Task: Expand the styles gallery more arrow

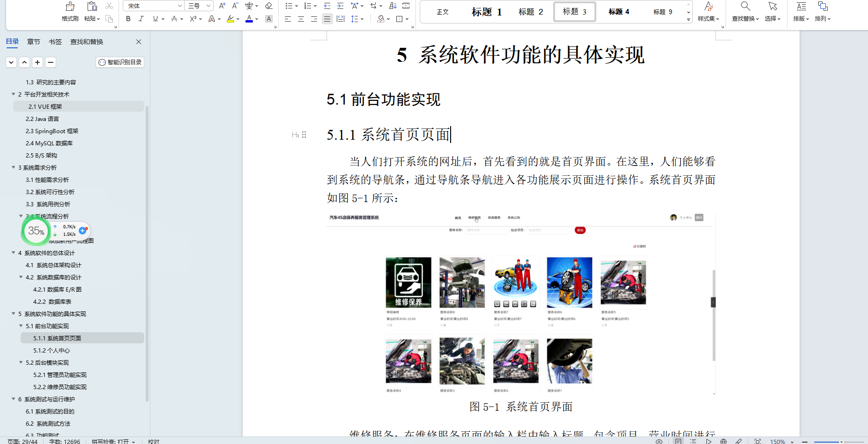Action: [x=689, y=19]
